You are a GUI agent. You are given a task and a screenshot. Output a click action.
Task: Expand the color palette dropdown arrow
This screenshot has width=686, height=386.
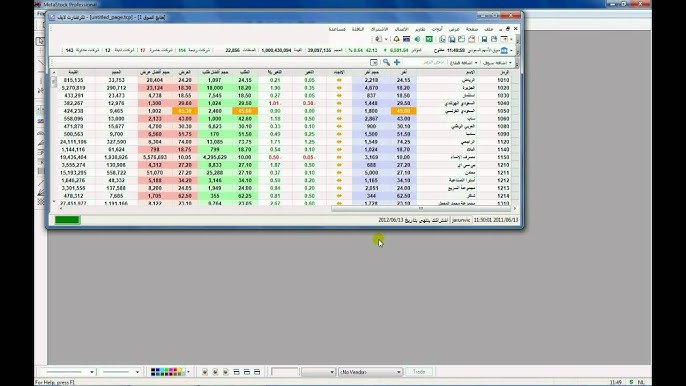(189, 372)
